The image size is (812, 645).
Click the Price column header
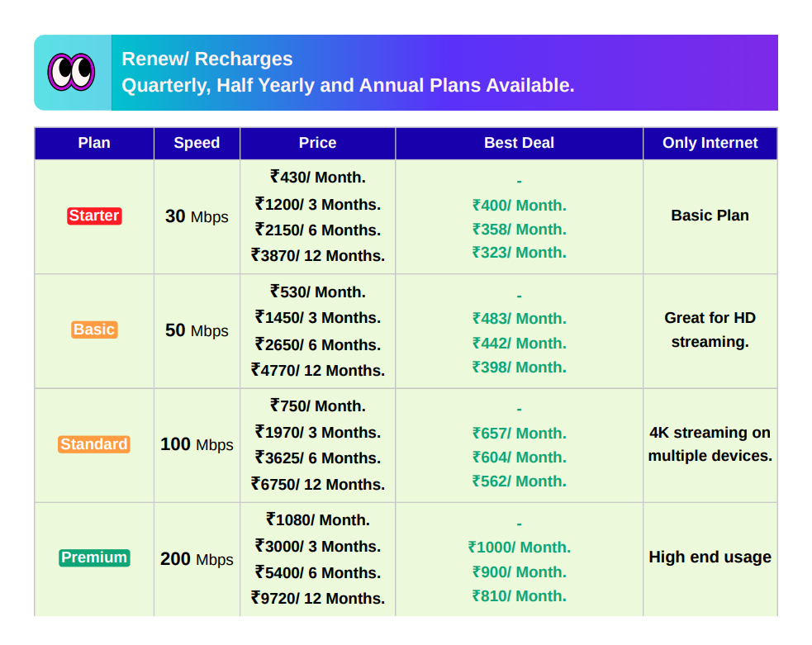(317, 143)
